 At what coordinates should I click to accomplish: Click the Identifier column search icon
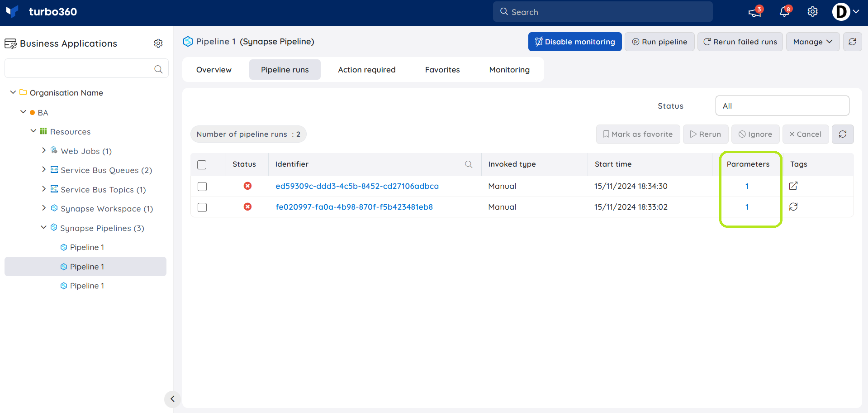click(x=469, y=164)
